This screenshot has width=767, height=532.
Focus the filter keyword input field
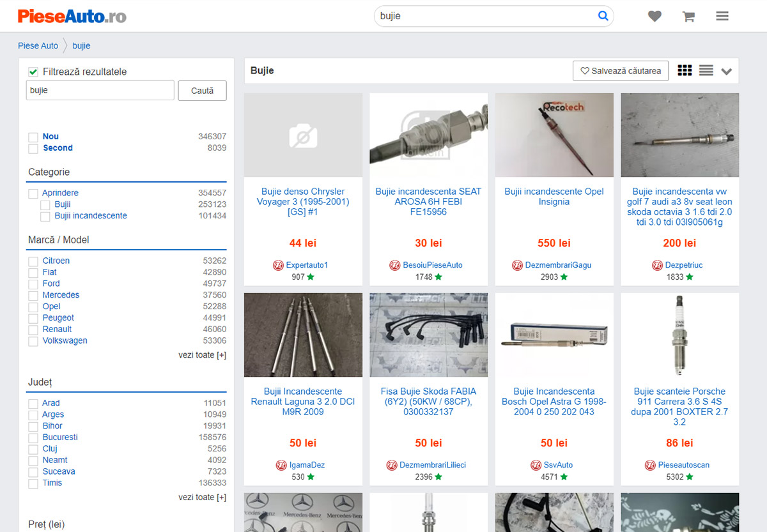point(100,91)
